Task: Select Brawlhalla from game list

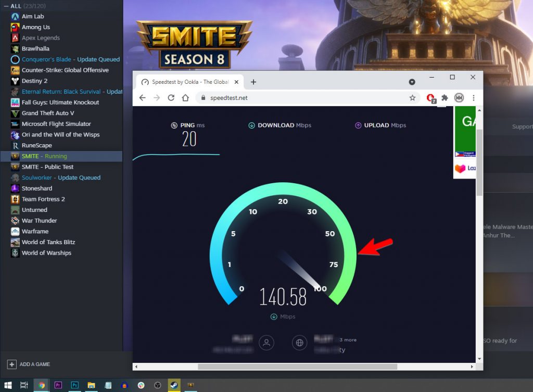Action: click(x=35, y=48)
